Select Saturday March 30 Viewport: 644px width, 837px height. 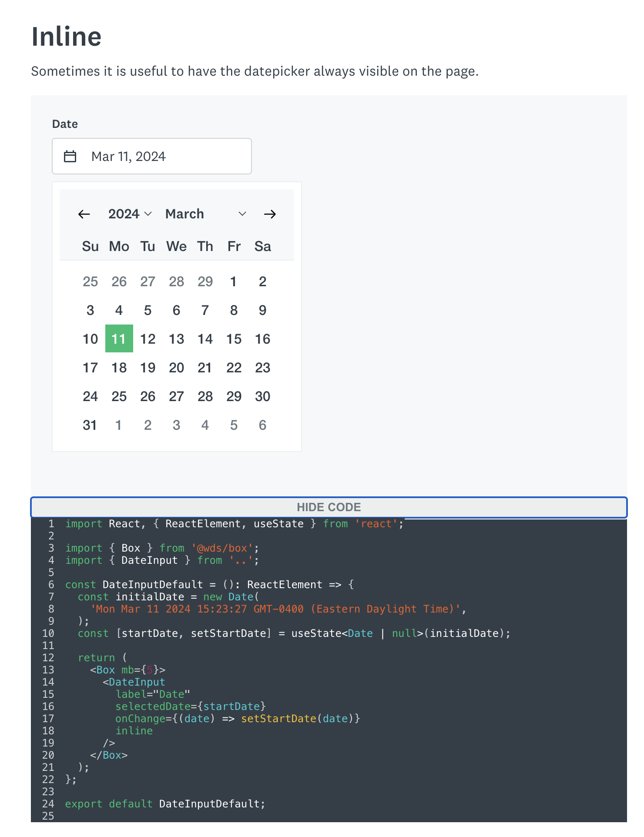click(262, 396)
